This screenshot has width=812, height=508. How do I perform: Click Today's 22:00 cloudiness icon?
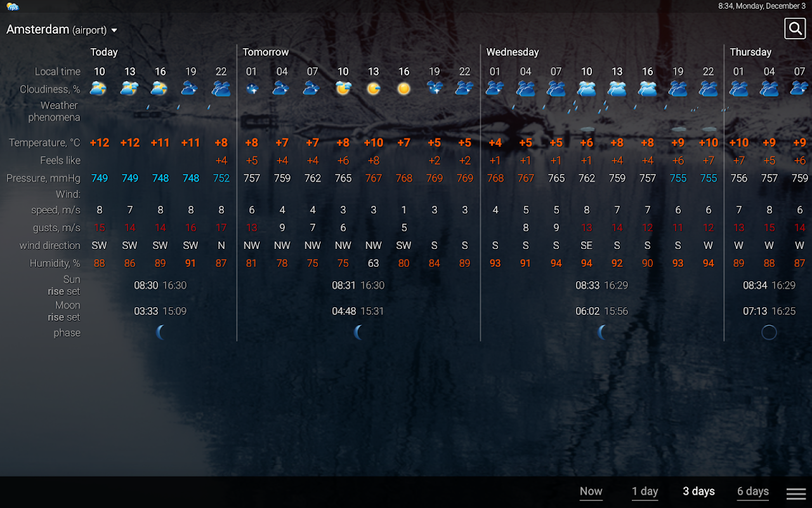click(221, 88)
